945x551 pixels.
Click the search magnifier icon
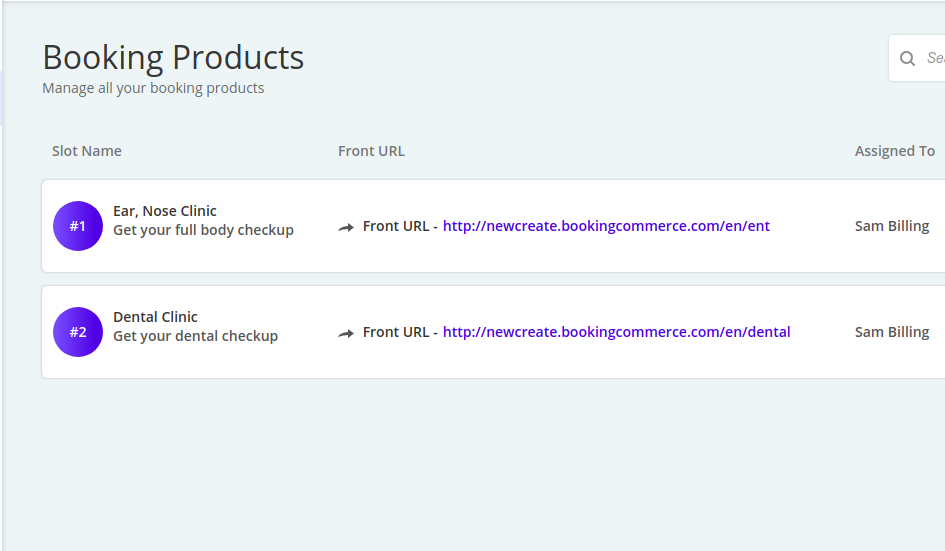[908, 58]
